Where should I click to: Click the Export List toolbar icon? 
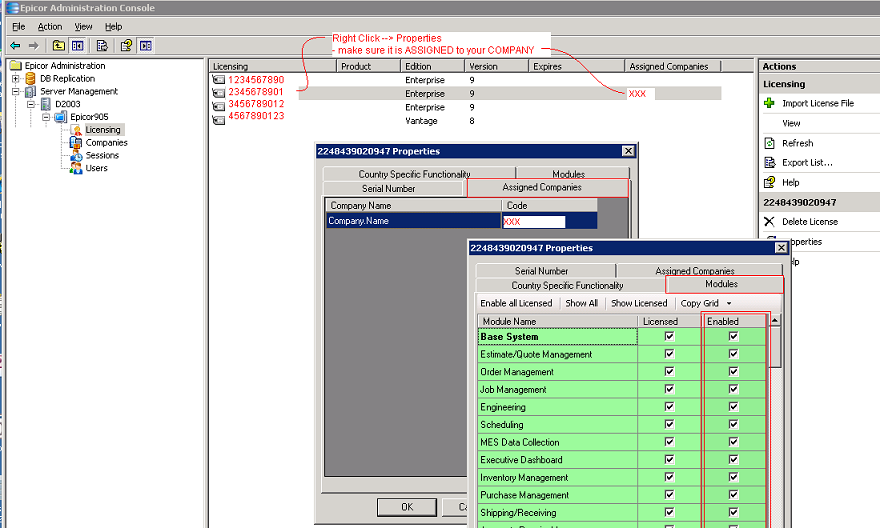pyautogui.click(x=102, y=45)
